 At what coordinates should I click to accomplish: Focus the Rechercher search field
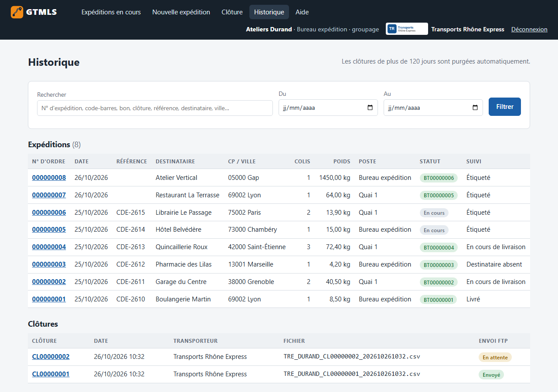[155, 108]
